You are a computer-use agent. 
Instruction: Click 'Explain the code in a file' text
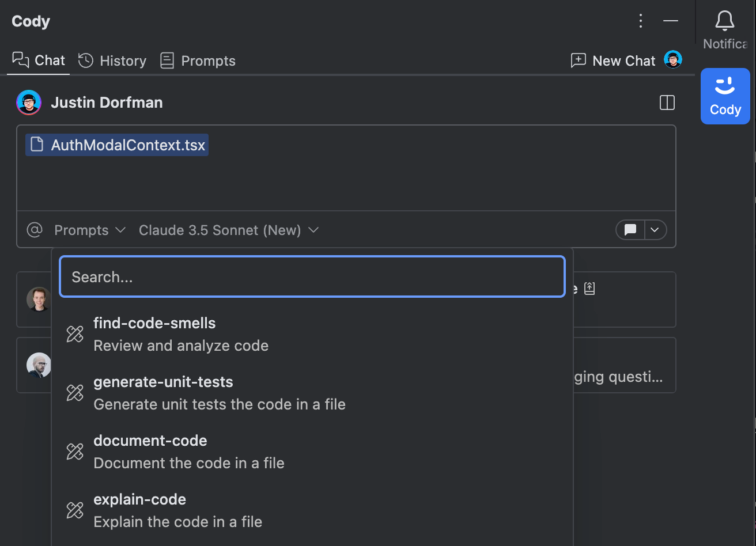point(178,522)
